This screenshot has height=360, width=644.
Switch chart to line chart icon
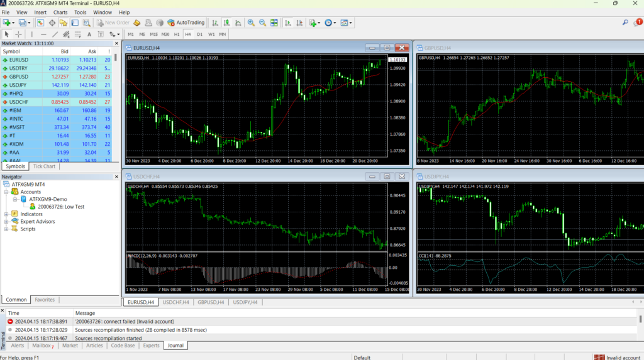pos(238,23)
